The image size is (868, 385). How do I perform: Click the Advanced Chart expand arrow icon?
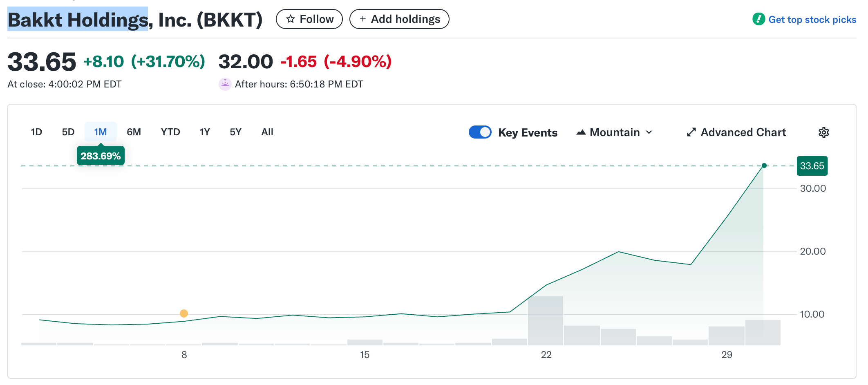pos(691,132)
